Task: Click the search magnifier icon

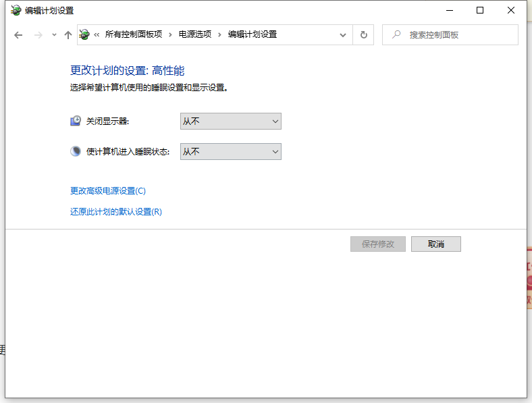Action: point(396,34)
